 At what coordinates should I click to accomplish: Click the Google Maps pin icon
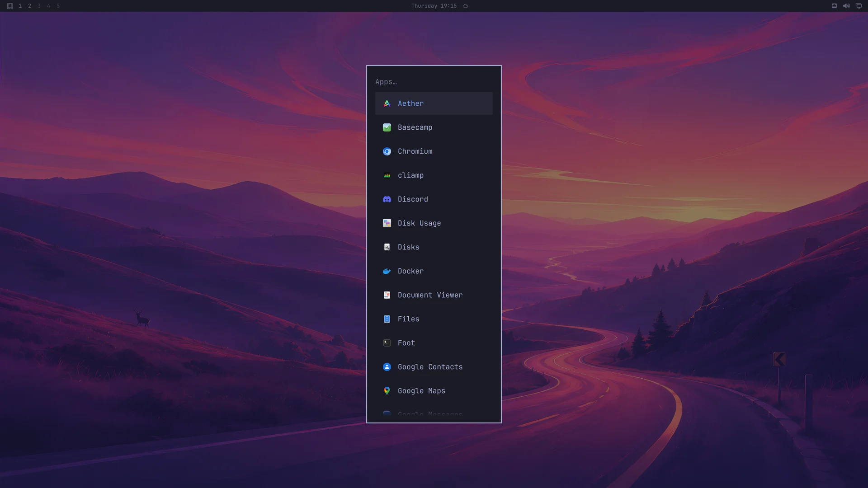[x=387, y=391]
